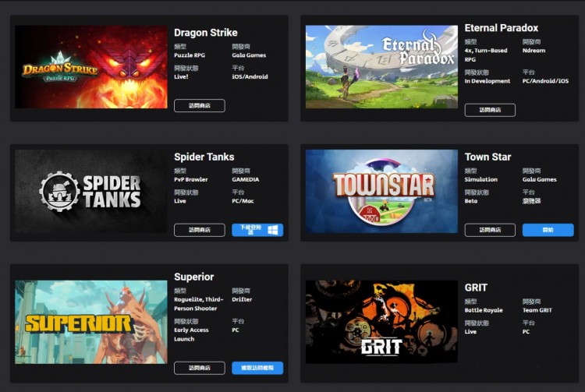Image resolution: width=585 pixels, height=392 pixels.
Task: Click the 'In Development' status text
Action: pyautogui.click(x=487, y=81)
